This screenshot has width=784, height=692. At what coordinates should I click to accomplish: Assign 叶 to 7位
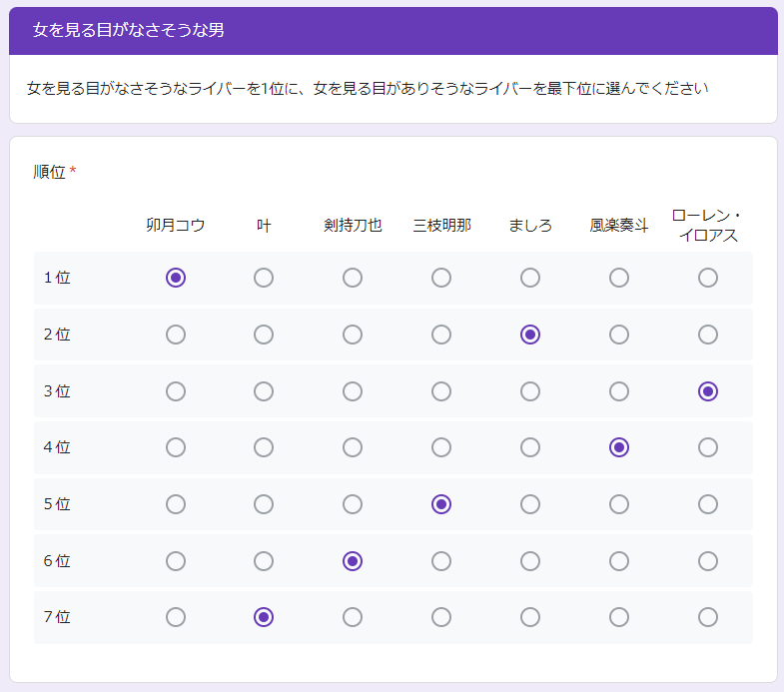[264, 617]
